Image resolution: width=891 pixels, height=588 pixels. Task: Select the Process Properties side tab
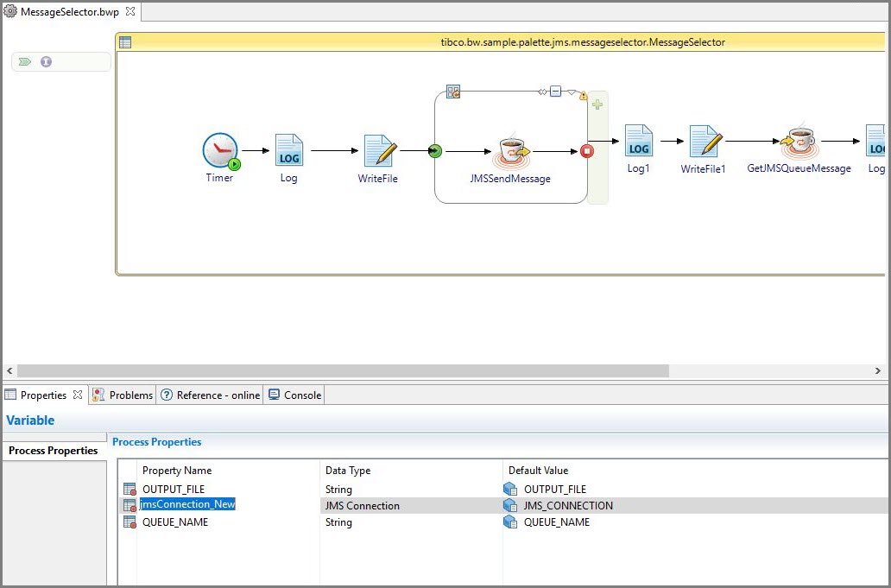[x=54, y=451]
